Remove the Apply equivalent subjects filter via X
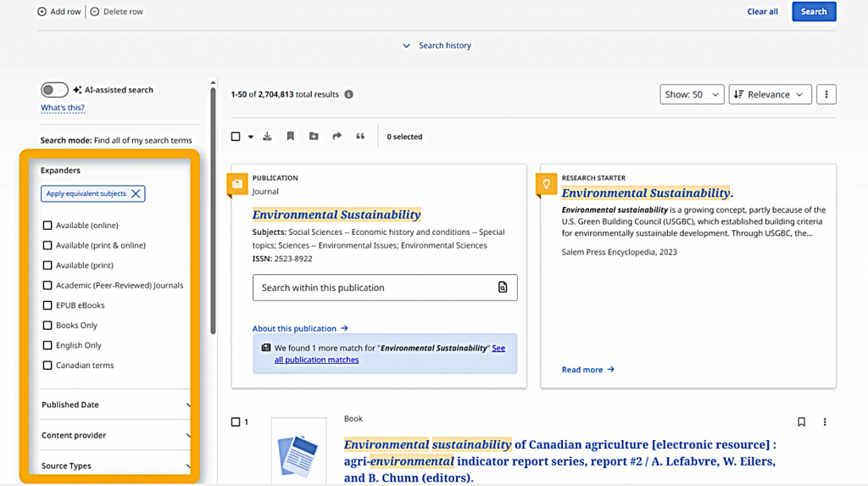Screen dimensions: 868x486 (136, 193)
